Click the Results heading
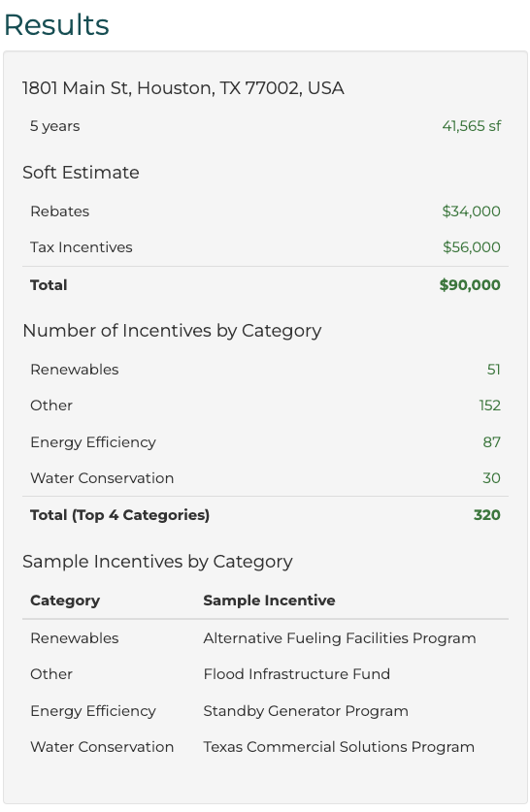Viewport: 530px width, 812px height. point(56,25)
